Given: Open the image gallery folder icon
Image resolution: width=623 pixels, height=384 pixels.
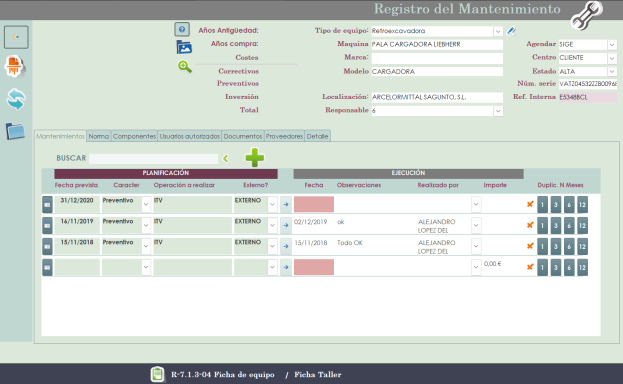Looking at the screenshot, I should coord(184,47).
